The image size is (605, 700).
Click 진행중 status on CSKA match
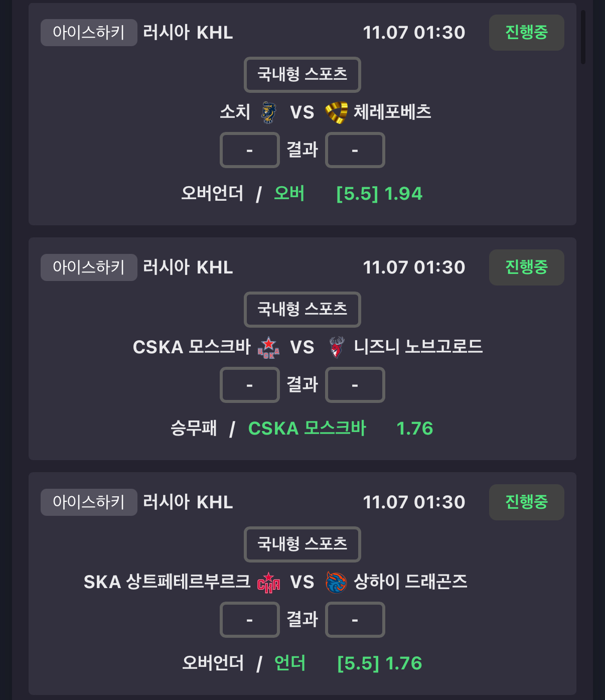[526, 267]
